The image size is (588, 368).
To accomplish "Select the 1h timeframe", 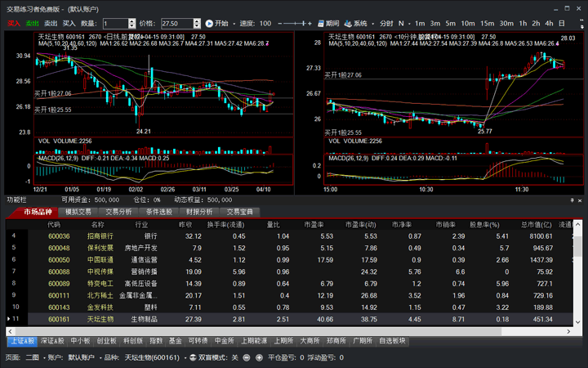I will tap(523, 23).
